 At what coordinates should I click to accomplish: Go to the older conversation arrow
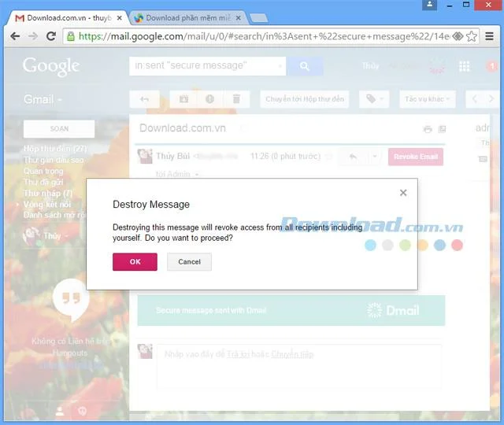coord(491,99)
